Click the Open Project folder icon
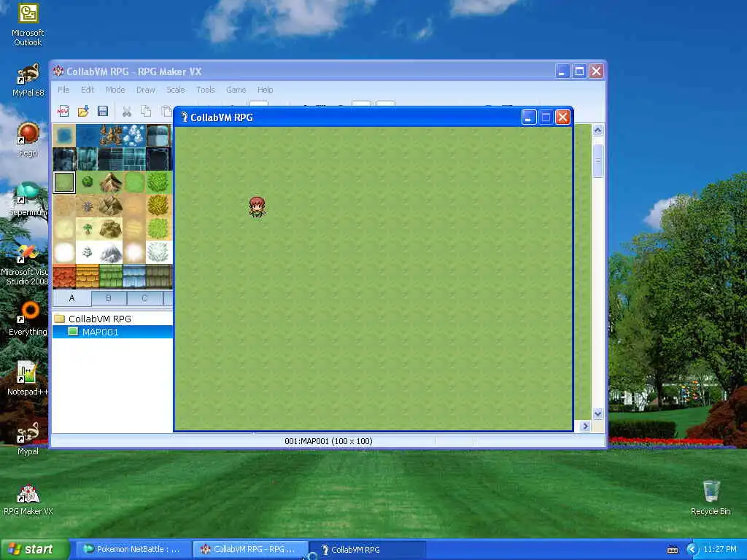The width and height of the screenshot is (747, 560). tap(83, 111)
